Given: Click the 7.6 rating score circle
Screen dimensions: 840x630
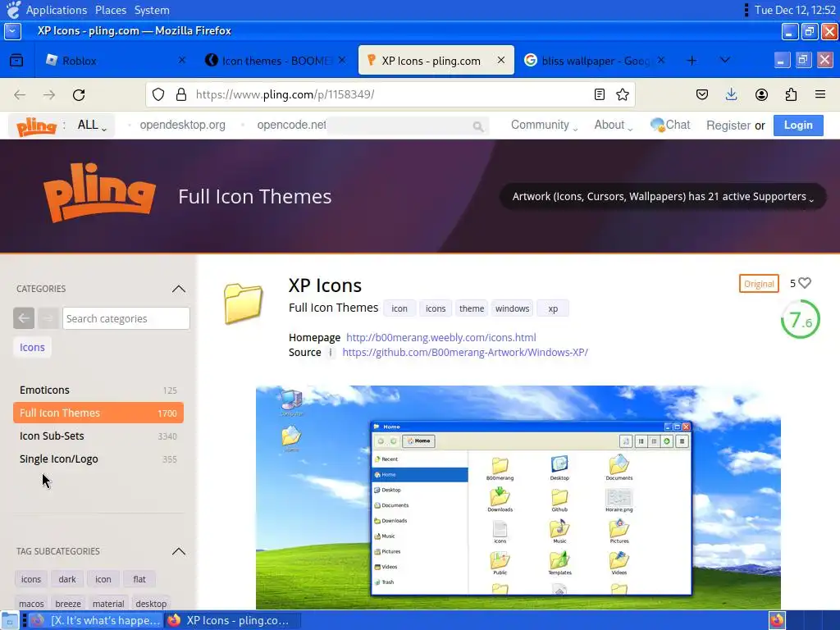Looking at the screenshot, I should (x=801, y=319).
